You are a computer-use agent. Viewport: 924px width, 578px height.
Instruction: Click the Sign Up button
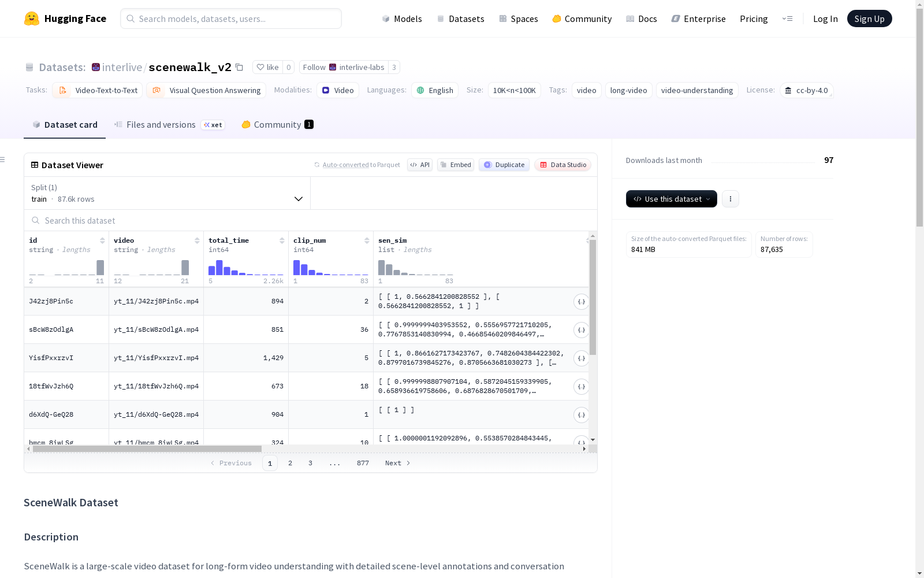coord(869,18)
